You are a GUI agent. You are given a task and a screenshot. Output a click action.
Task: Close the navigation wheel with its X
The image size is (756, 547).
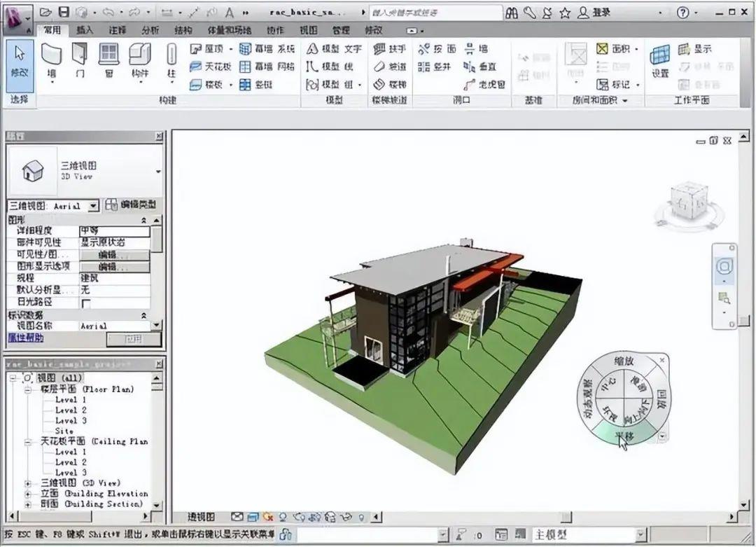[x=662, y=360]
